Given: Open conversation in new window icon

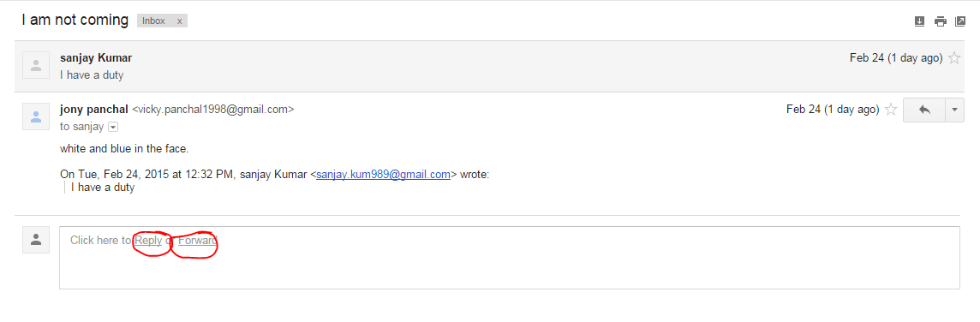Looking at the screenshot, I should 960,21.
